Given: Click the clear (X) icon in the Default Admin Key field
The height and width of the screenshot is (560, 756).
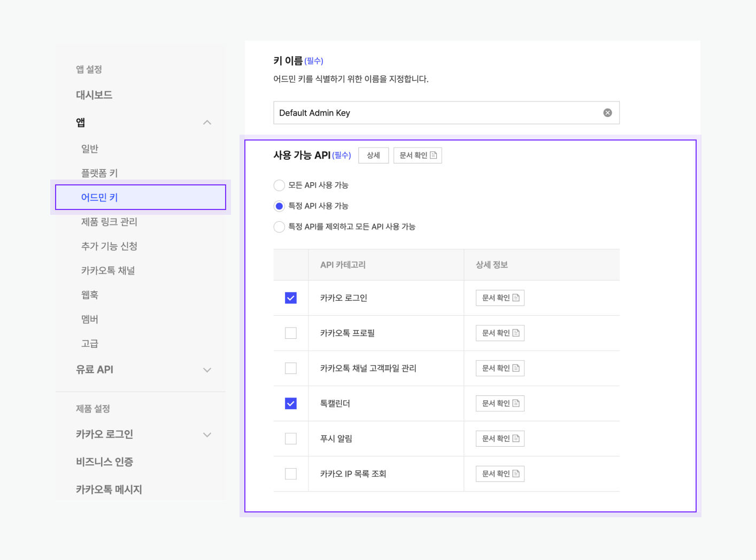Looking at the screenshot, I should coord(607,112).
